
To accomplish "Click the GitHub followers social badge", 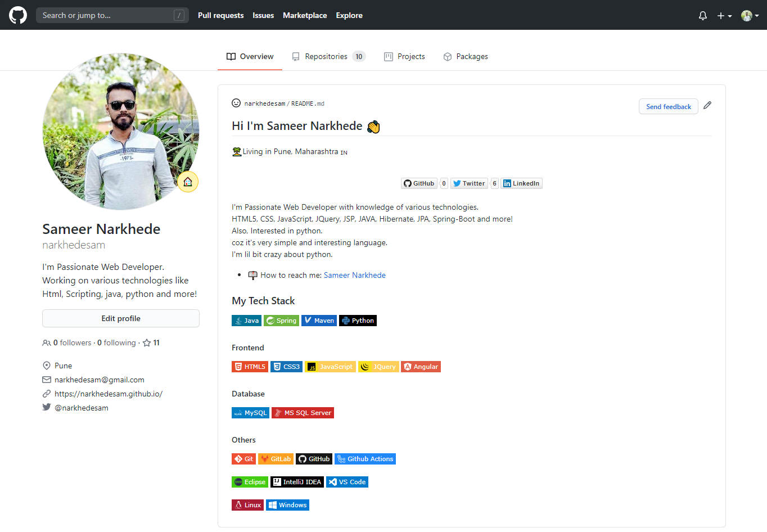I will 419,183.
